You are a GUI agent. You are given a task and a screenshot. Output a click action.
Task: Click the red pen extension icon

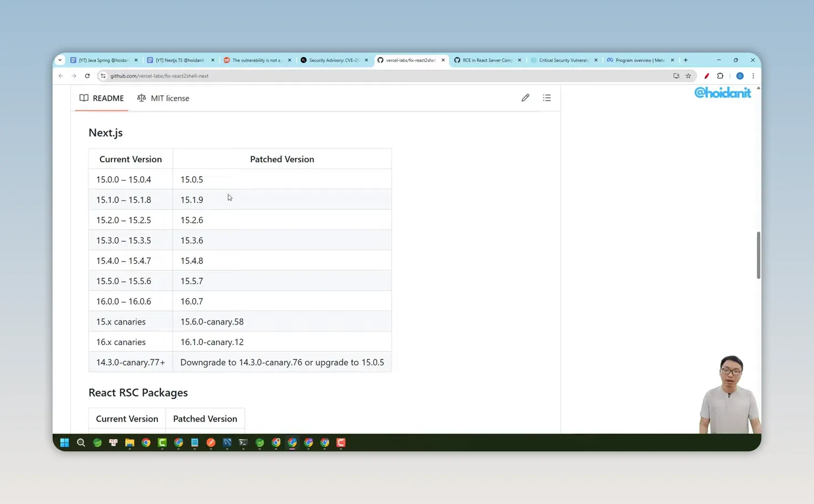[x=707, y=76]
